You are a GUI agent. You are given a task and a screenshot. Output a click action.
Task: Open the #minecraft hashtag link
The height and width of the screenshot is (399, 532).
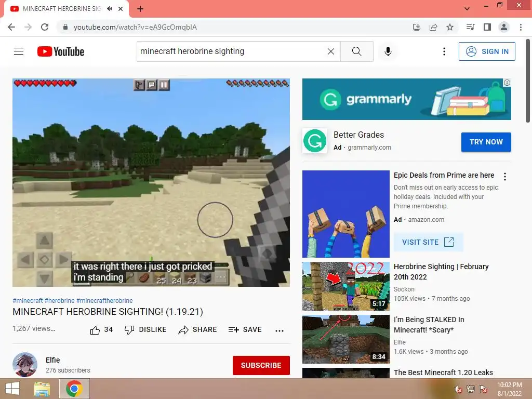(28, 301)
